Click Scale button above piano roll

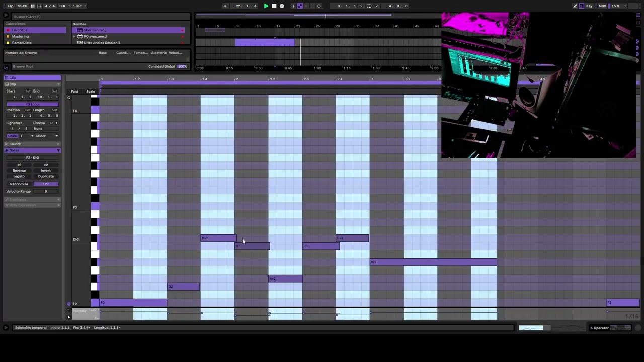(x=91, y=92)
